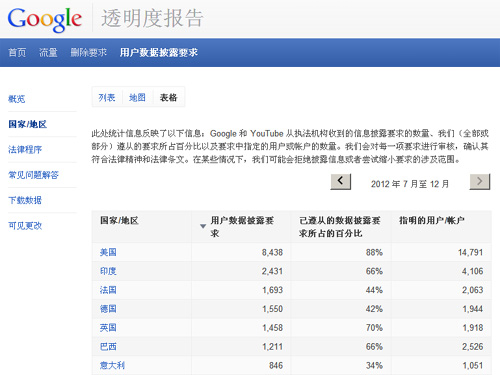Open 流量 in the navigation bar
This screenshot has height=375, width=500.
click(x=48, y=53)
